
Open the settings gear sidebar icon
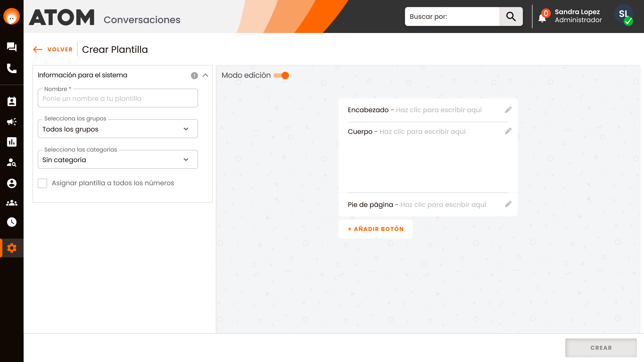tap(12, 248)
